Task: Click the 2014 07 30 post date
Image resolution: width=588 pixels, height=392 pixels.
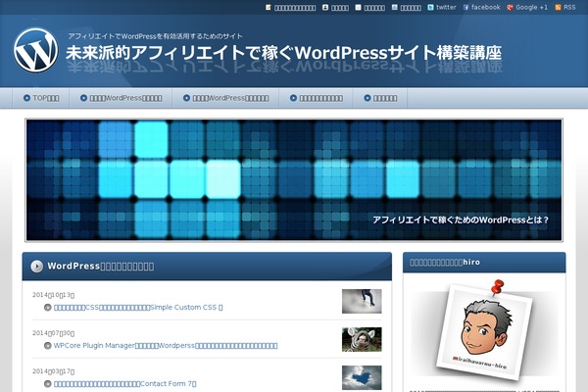Action: 53,333
